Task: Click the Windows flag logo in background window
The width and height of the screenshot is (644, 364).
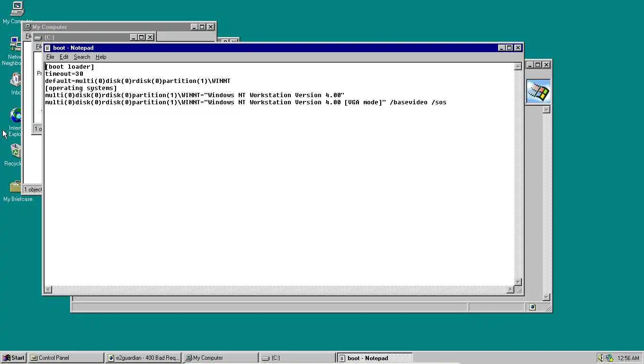Action: tap(538, 91)
